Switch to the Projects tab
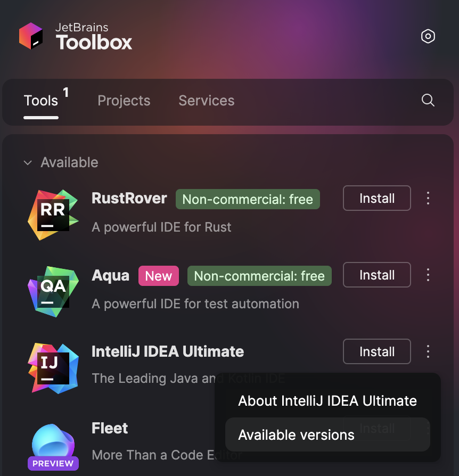This screenshot has width=459, height=476. (x=124, y=100)
